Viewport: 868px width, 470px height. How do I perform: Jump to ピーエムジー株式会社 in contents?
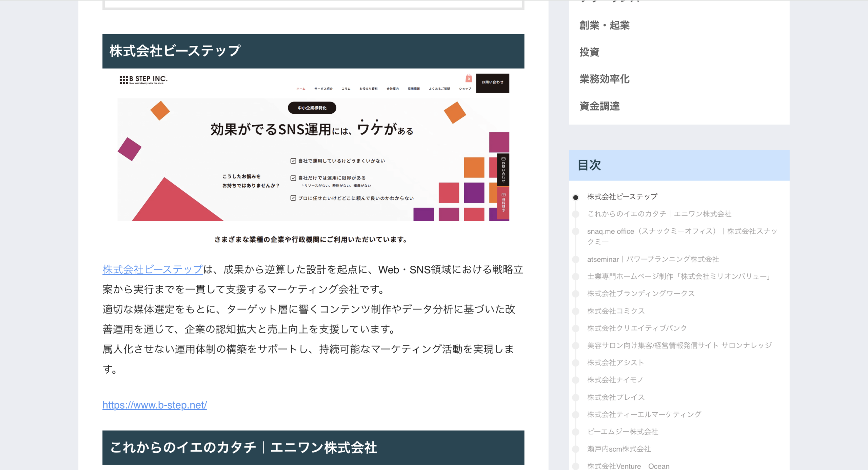pyautogui.click(x=623, y=432)
